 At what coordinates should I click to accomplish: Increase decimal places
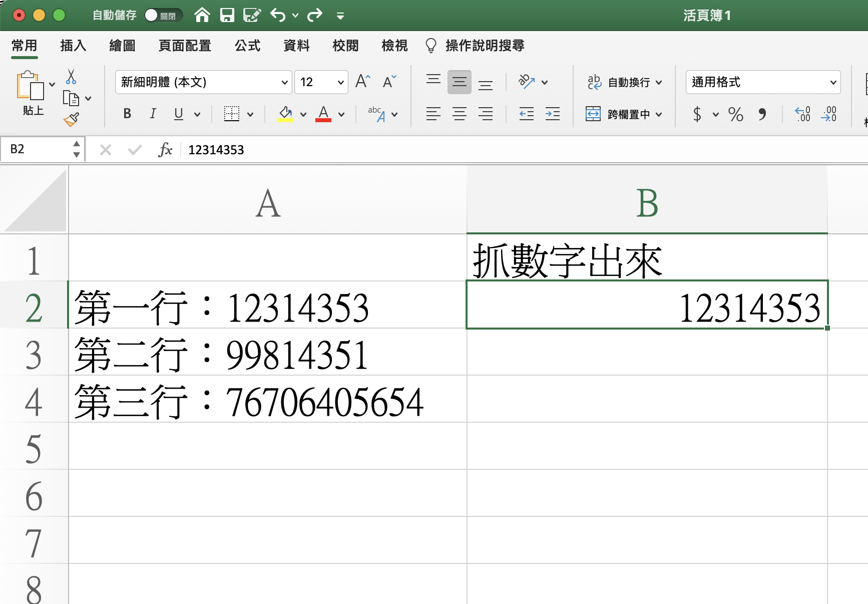point(802,114)
